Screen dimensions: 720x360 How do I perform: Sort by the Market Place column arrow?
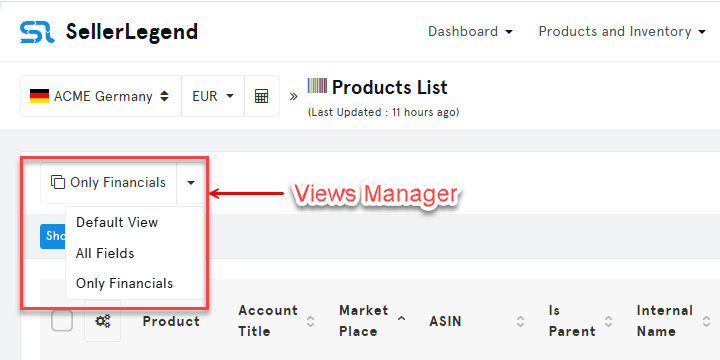pyautogui.click(x=401, y=318)
